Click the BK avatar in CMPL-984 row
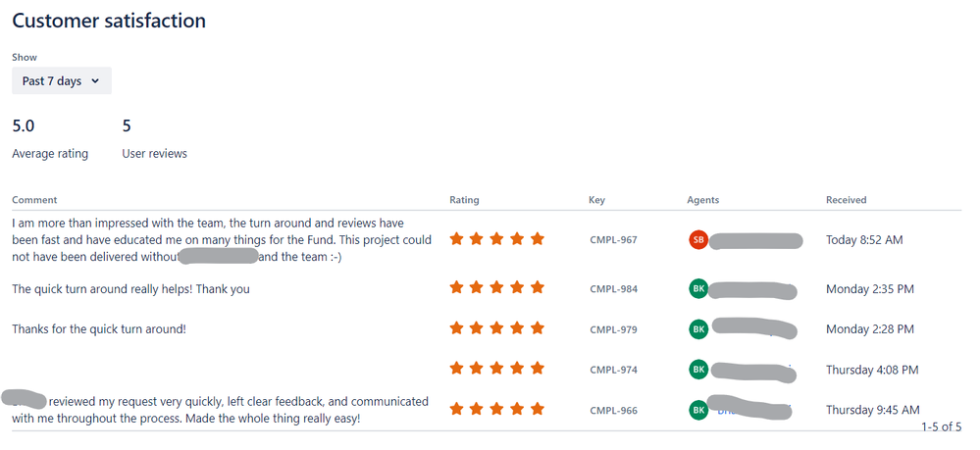The width and height of the screenshot is (980, 450). (698, 289)
